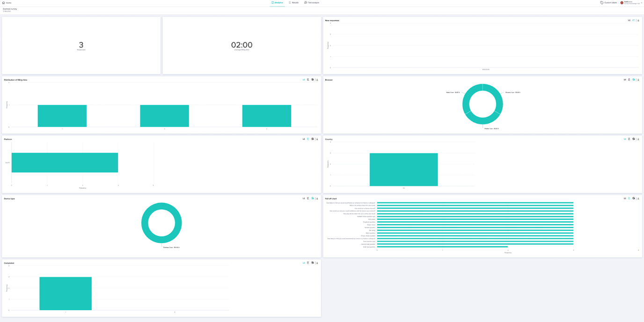Viewport: 644px width, 322px height.
Task: Switch New requested chart to line chart view
Action: [633, 20]
